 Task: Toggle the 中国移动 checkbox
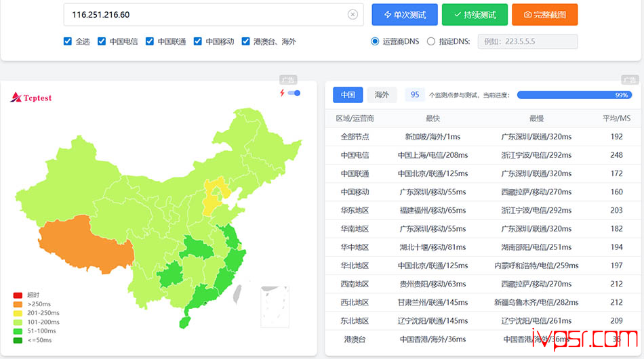(197, 41)
